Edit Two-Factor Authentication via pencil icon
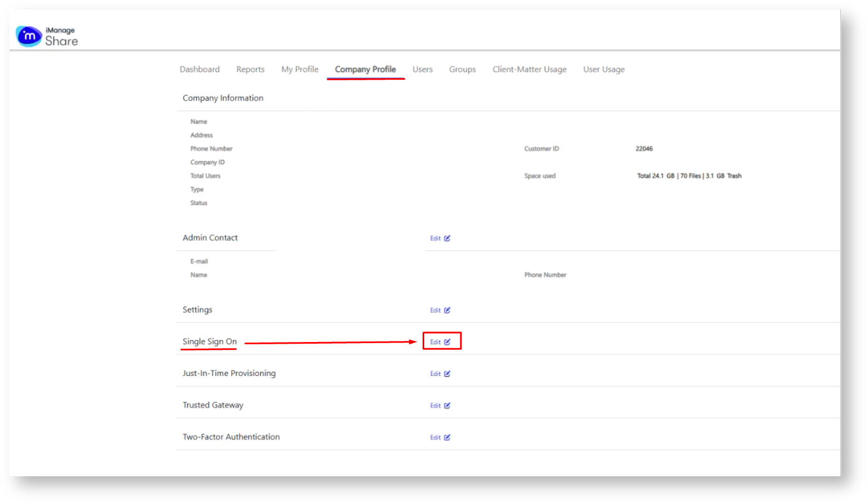This screenshot has height=503, width=868. pos(447,437)
